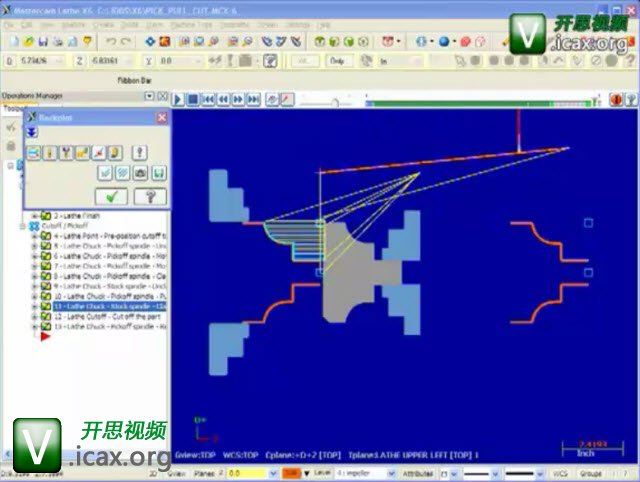Open Backplot options exclamation button
The image size is (640, 482).
140,153
